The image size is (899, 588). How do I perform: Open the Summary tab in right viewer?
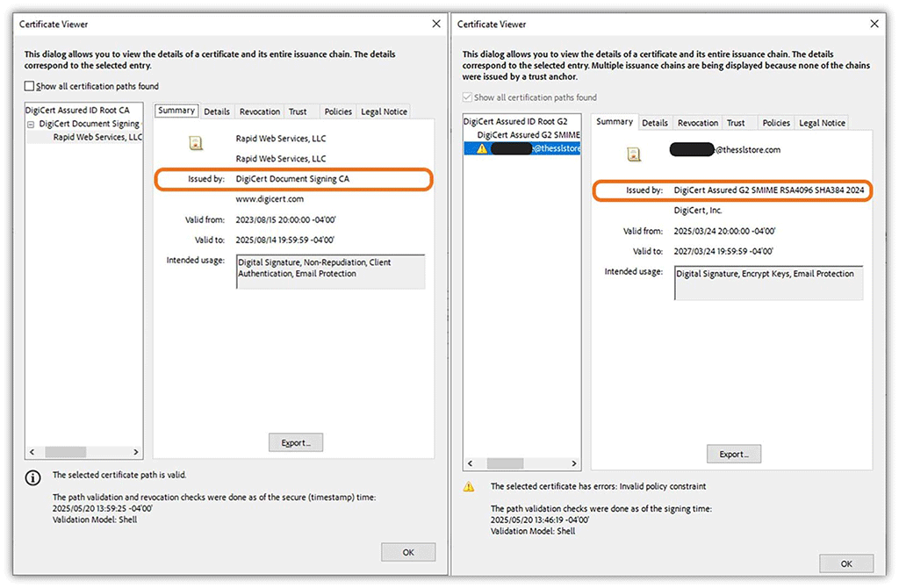(x=615, y=122)
